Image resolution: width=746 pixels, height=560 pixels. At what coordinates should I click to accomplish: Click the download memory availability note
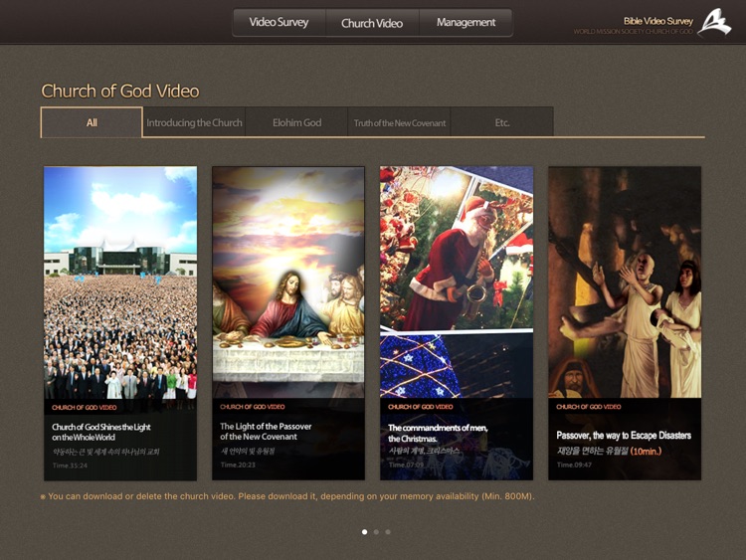(x=287, y=496)
